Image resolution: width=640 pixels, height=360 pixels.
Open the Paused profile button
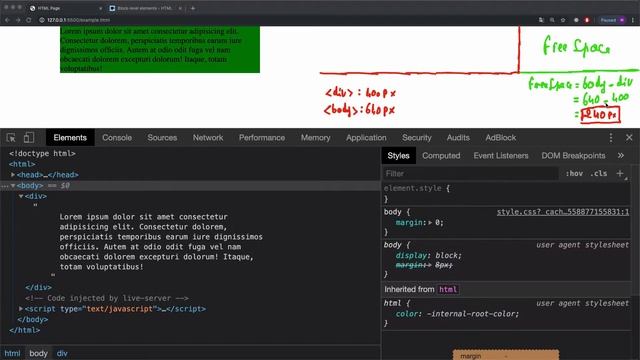[x=611, y=20]
